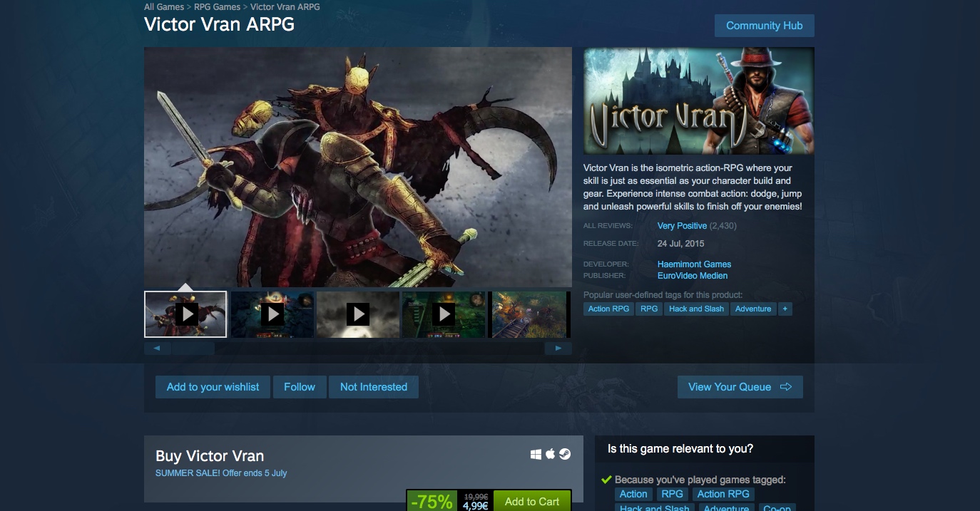
Task: Expand more tags with plus button
Action: point(785,309)
